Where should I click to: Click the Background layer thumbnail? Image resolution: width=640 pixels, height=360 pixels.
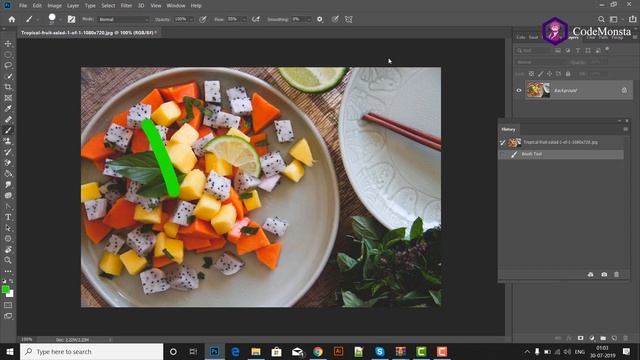pos(538,90)
